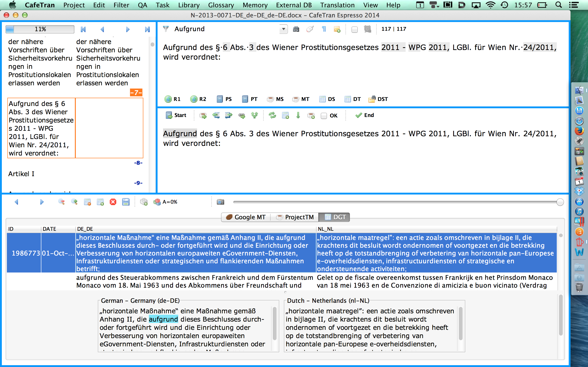Select the Google MT tab
Image resolution: width=588 pixels, height=367 pixels.
(x=246, y=217)
